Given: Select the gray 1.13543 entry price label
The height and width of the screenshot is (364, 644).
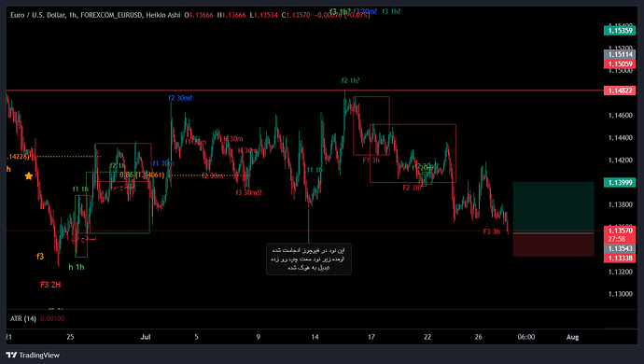Looking at the screenshot, I should point(620,248).
